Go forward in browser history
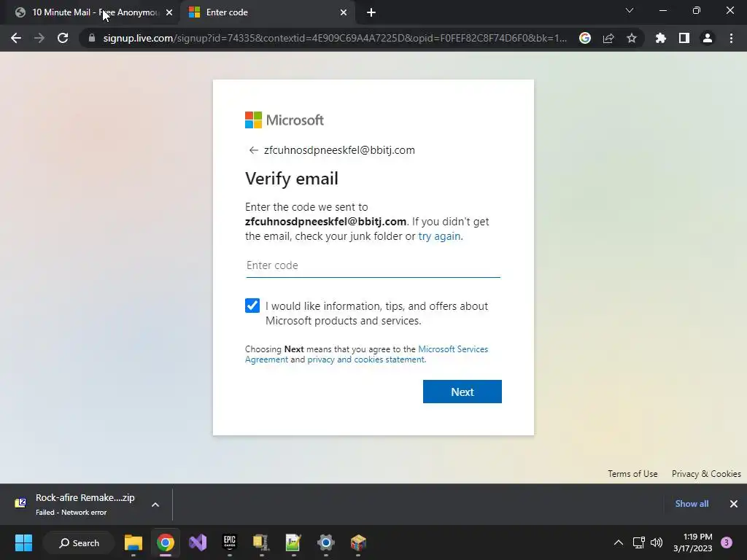 point(39,38)
